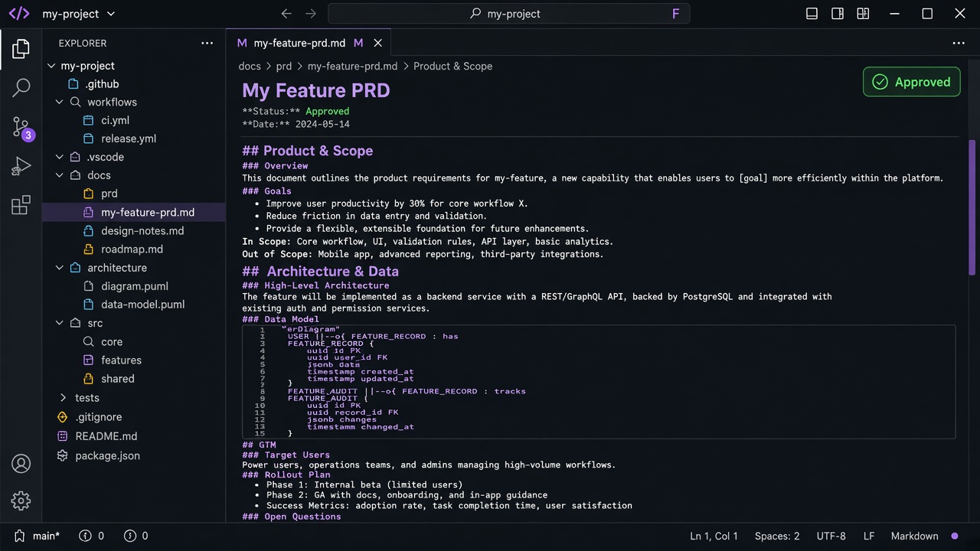Viewport: 980px width, 551px height.
Task: Toggle secondary side bar layout icon
Action: coord(838,14)
